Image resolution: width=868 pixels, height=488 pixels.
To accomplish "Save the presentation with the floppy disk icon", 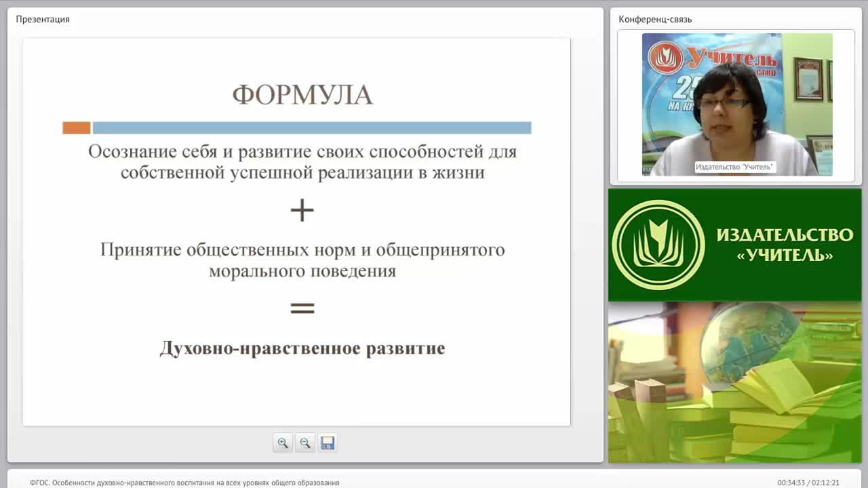I will (328, 443).
